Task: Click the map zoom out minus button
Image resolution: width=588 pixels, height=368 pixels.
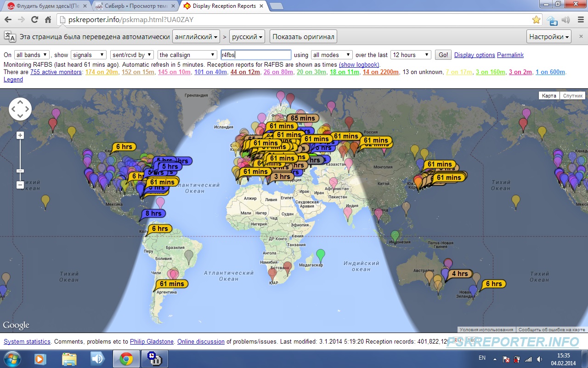Action: point(20,185)
